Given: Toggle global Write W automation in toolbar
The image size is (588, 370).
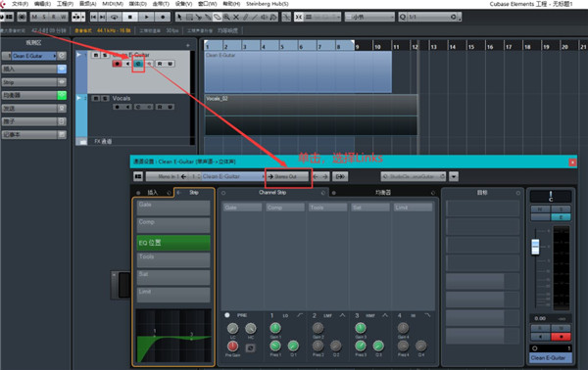Looking at the screenshot, I should click(x=63, y=17).
